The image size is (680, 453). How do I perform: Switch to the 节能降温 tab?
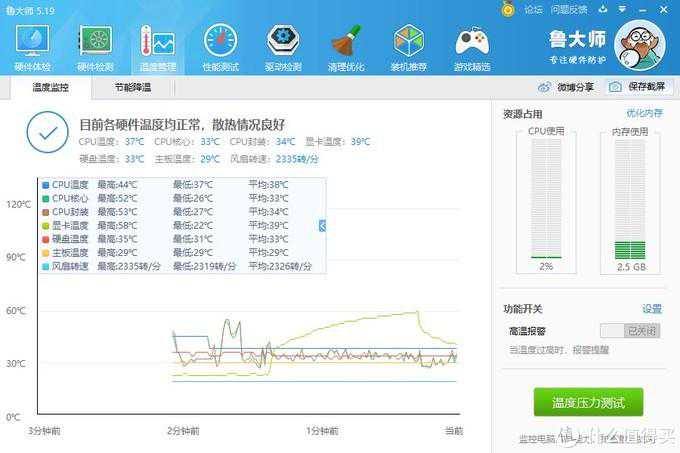[x=132, y=88]
